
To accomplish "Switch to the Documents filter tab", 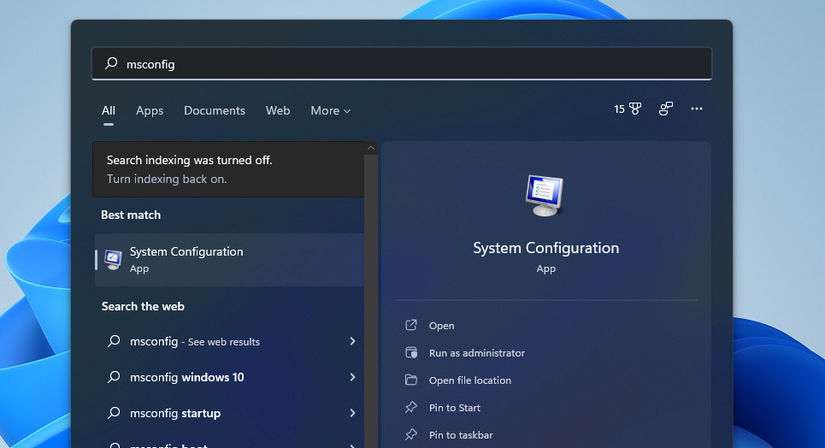I will click(214, 111).
